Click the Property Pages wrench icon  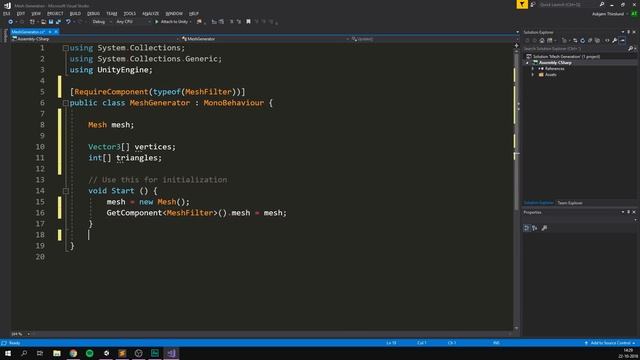[544, 228]
